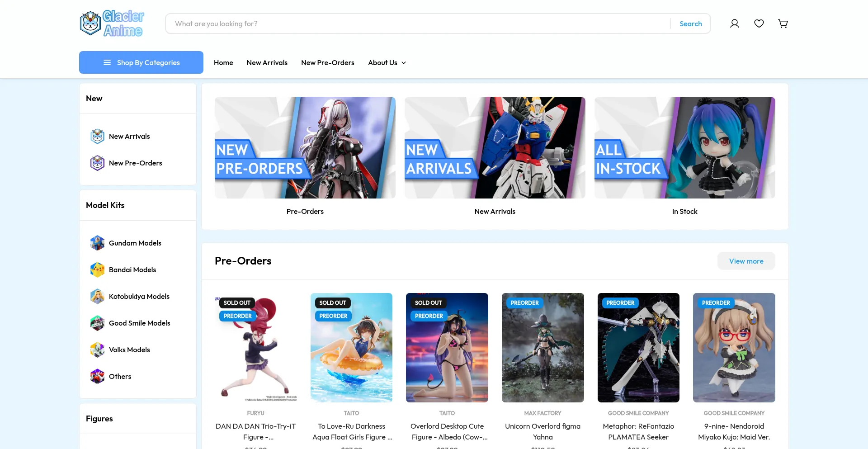Toggle the Shop By Categories hamburger menu
Screen dimensions: 868x449
(x=107, y=62)
